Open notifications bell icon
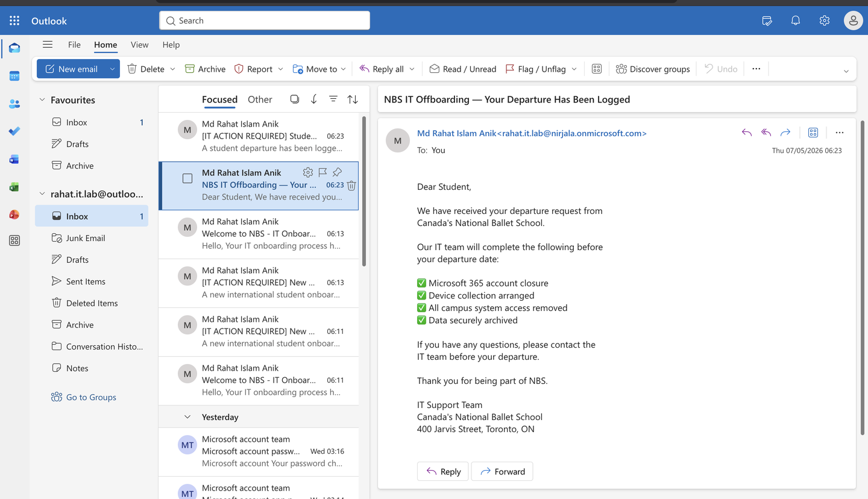Image resolution: width=868 pixels, height=499 pixels. tap(796, 20)
